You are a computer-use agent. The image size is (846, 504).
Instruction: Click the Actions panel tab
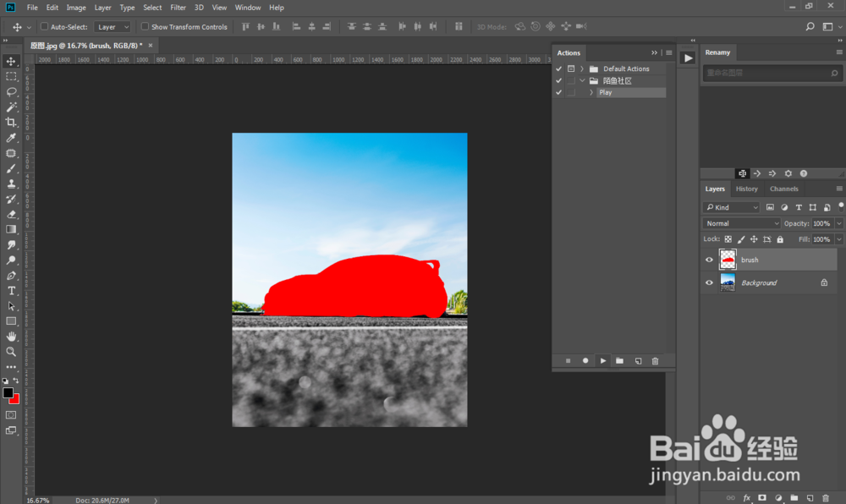coord(569,52)
